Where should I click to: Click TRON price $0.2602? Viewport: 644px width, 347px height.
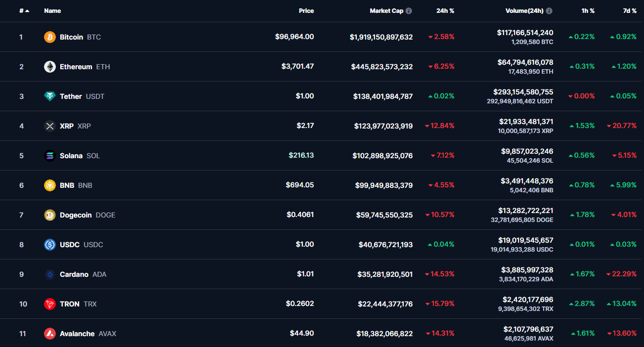[x=300, y=304]
